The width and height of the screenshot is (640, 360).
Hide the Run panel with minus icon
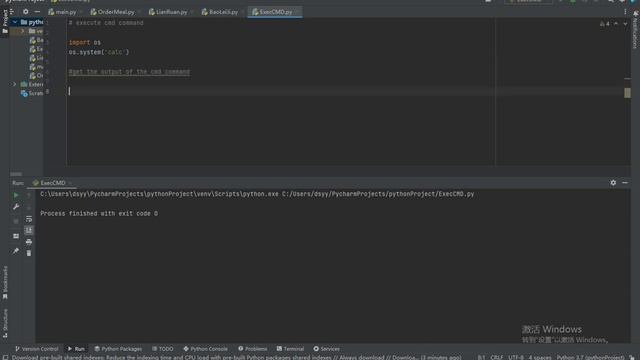click(625, 183)
